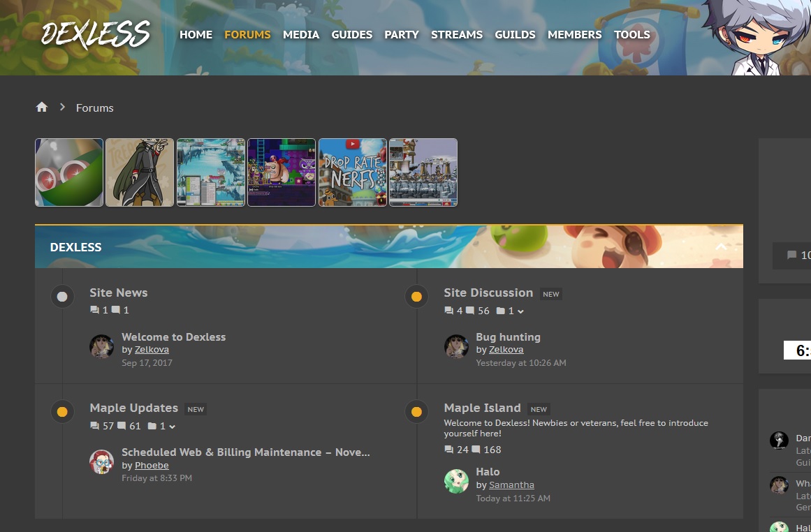Click the Maple Updates unread status icon
Viewport: 811px width, 532px height.
pyautogui.click(x=62, y=412)
